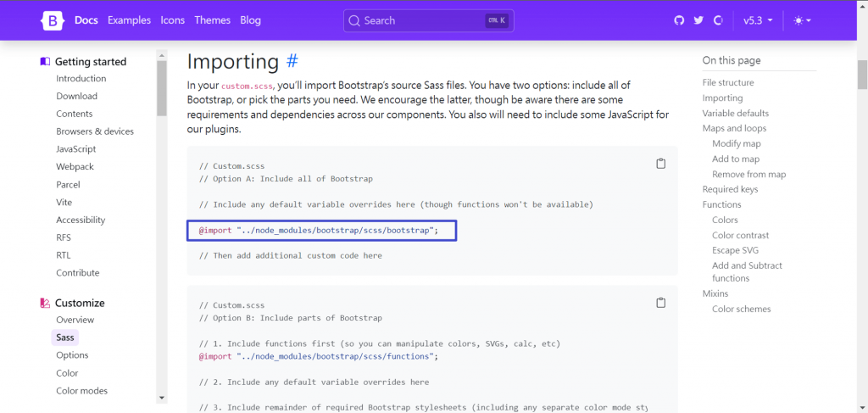Viewport: 868px width, 413px height.
Task: Click sidebar scrollbar up arrow
Action: pos(162,55)
